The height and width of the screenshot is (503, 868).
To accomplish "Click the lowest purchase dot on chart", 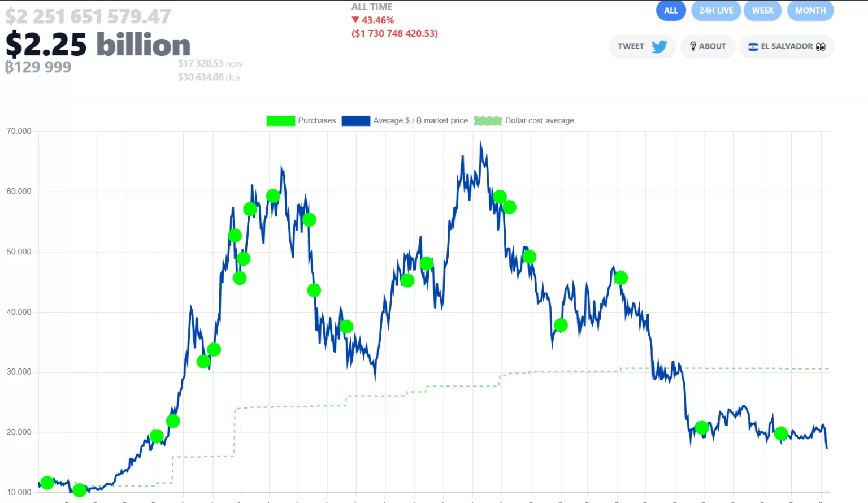I will tap(80, 490).
